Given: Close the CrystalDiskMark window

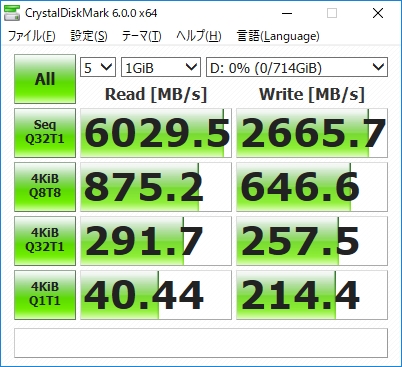Looking at the screenshot, I should coord(378,13).
